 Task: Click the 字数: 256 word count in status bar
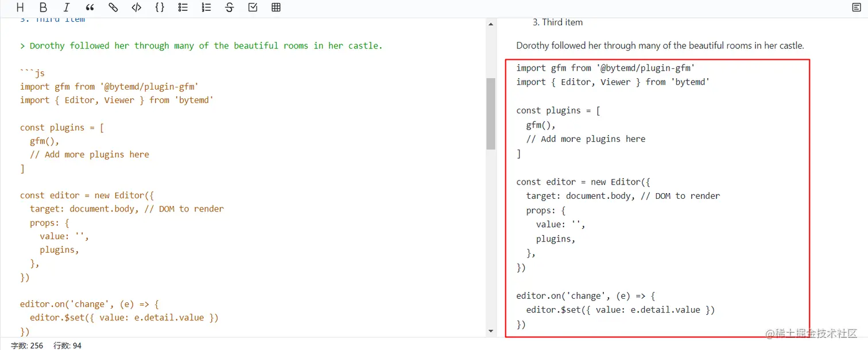(x=27, y=345)
